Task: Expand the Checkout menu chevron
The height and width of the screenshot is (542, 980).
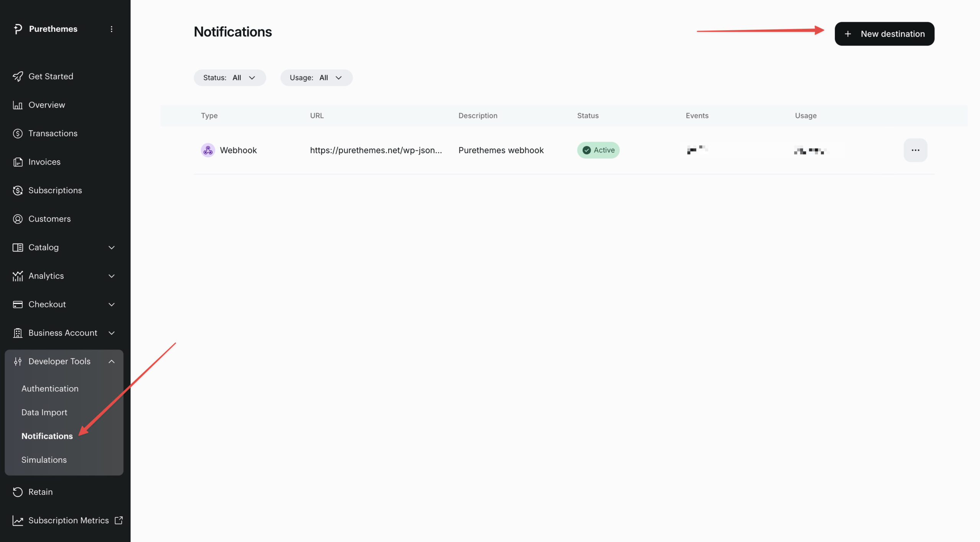Action: [x=111, y=305]
